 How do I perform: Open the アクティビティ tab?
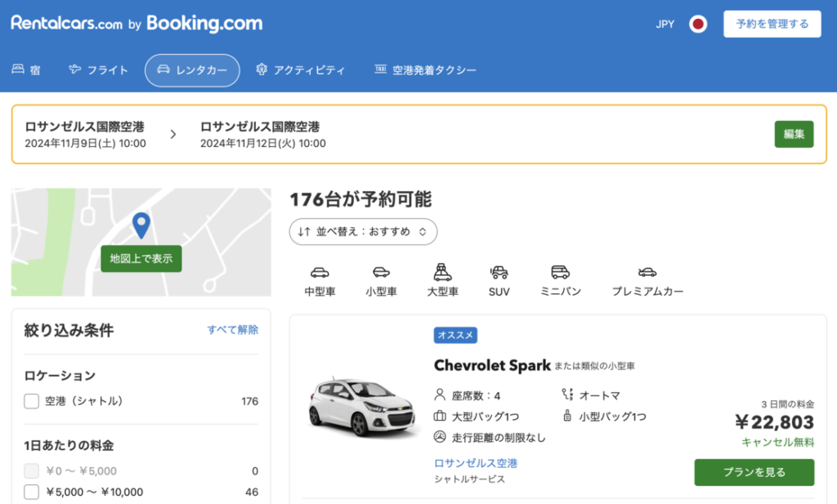tap(300, 70)
